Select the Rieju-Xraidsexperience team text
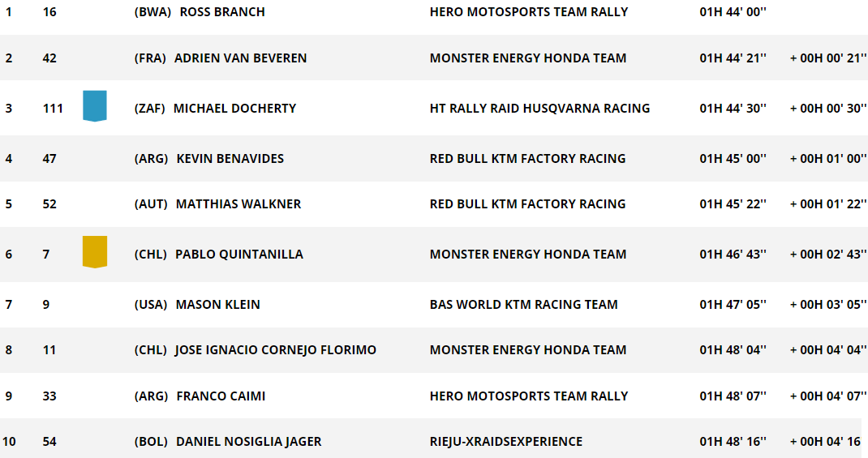868x458 pixels. (506, 442)
